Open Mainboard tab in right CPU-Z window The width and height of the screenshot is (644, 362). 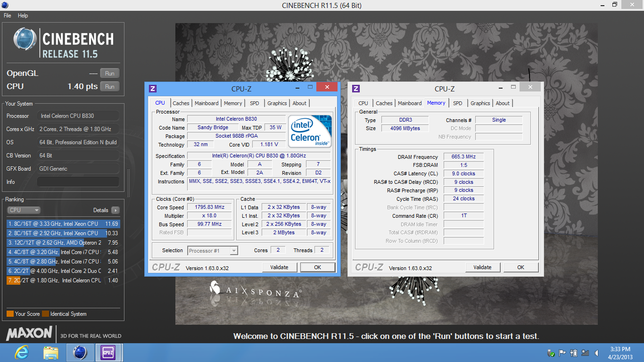click(410, 103)
